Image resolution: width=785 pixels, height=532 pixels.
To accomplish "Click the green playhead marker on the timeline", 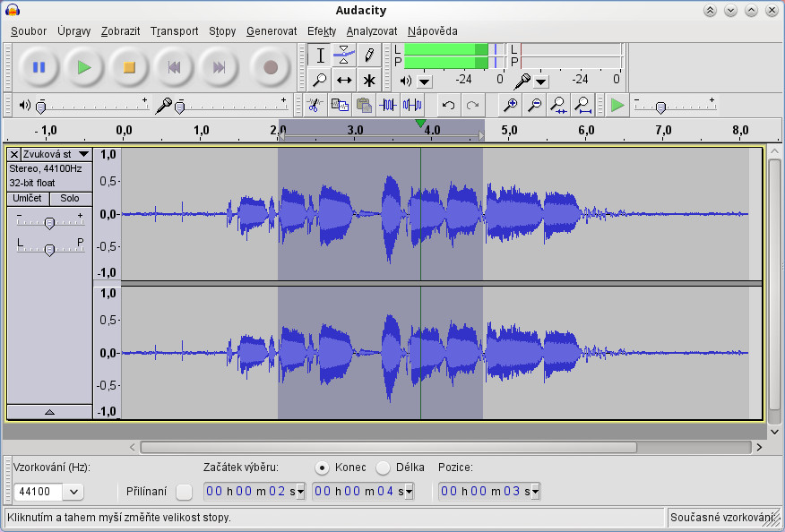I will 420,123.
